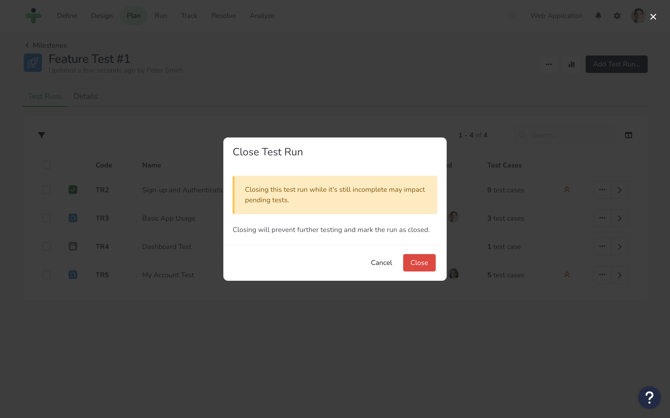This screenshot has height=418, width=670.
Task: Switch to the Details tab
Action: [85, 96]
